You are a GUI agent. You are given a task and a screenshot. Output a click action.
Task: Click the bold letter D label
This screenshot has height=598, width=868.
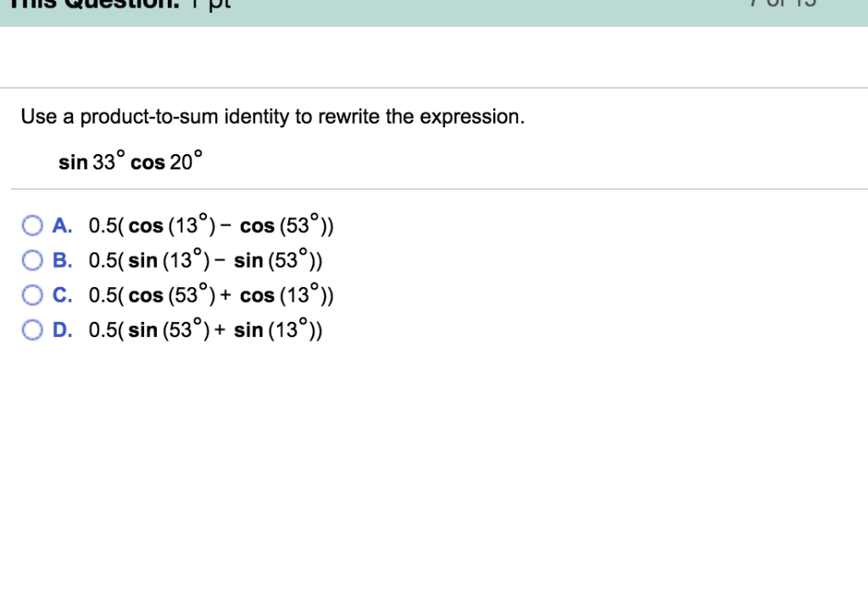[61, 329]
